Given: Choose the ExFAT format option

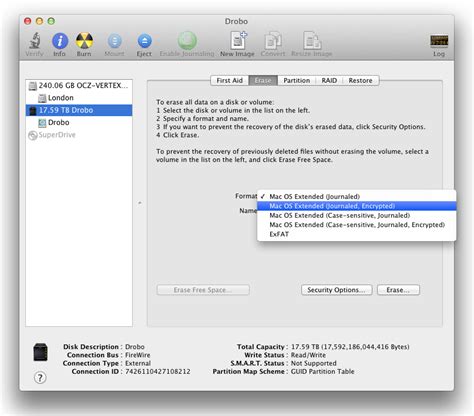Looking at the screenshot, I should tap(356, 234).
